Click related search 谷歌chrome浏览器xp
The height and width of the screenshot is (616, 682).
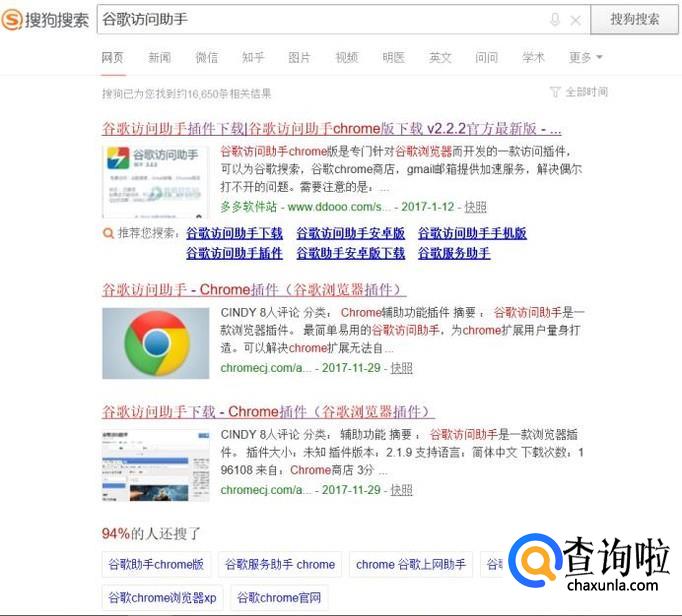[162, 598]
